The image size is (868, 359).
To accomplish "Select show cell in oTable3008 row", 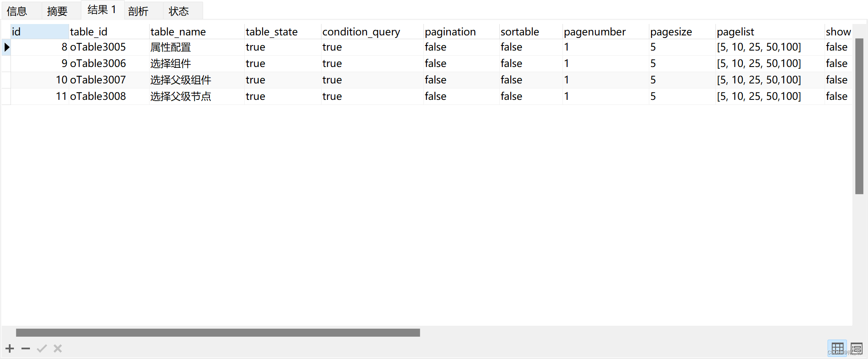I will (x=839, y=96).
